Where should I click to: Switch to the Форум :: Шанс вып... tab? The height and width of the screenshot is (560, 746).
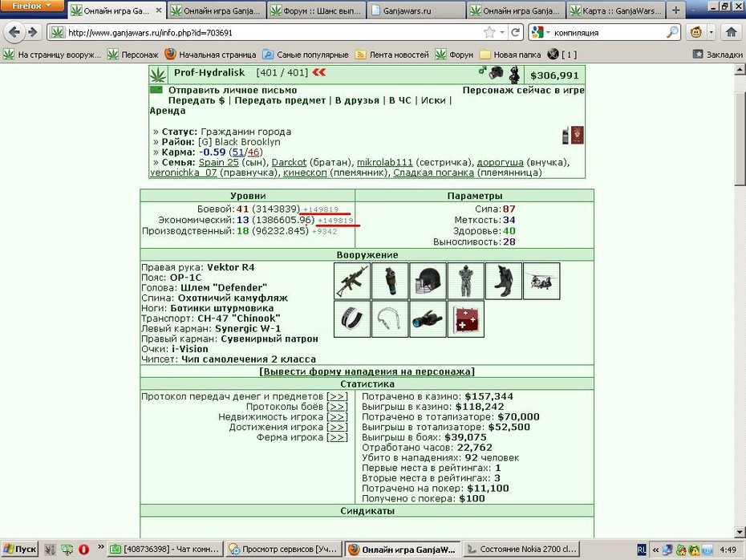coord(316,10)
